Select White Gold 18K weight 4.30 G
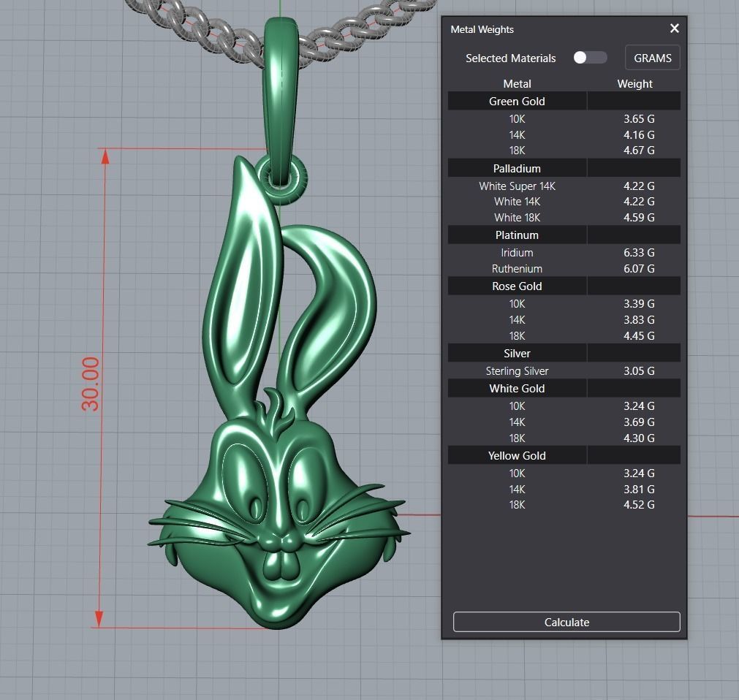This screenshot has height=700, width=739. click(639, 438)
